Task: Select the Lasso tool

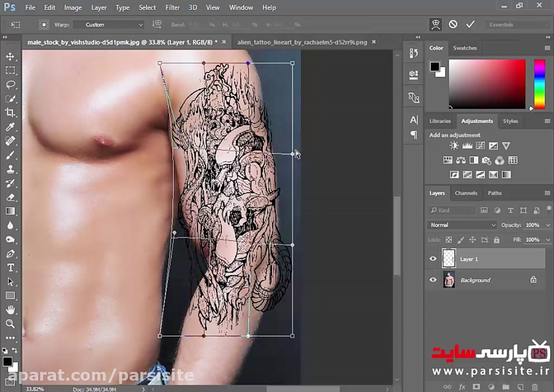Action: (x=10, y=84)
